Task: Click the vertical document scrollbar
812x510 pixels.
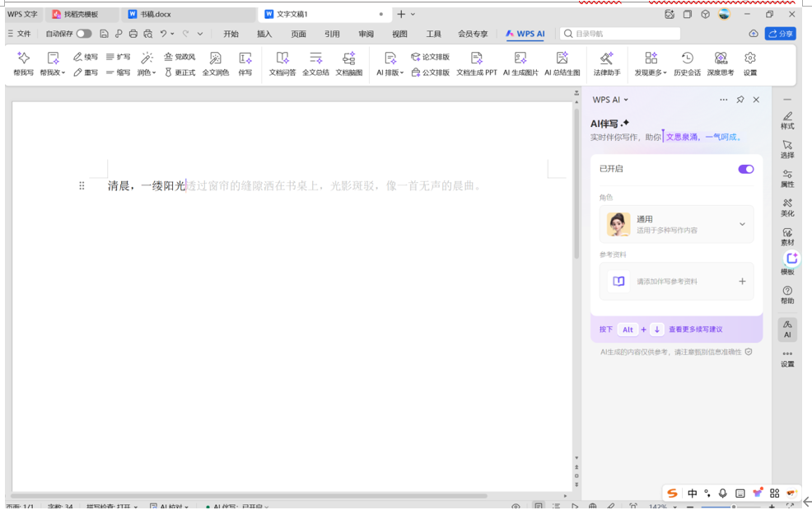Action: (x=576, y=184)
